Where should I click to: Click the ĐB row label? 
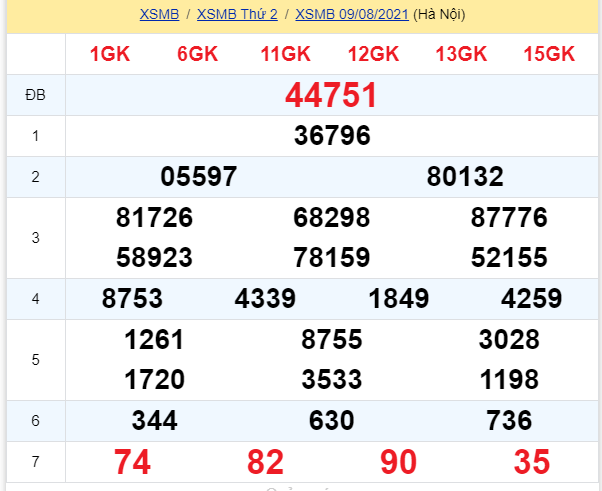coord(35,96)
